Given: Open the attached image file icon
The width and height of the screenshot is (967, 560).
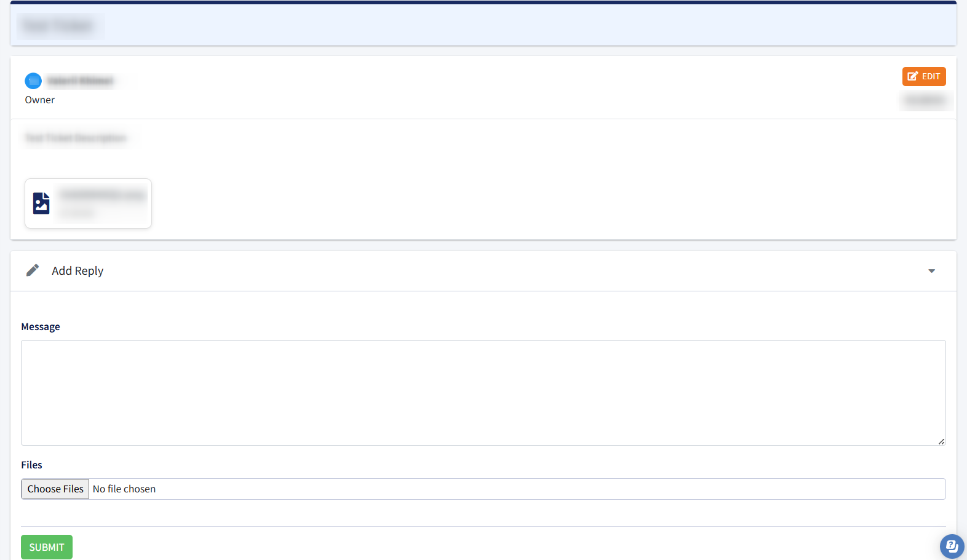Looking at the screenshot, I should pyautogui.click(x=41, y=203).
